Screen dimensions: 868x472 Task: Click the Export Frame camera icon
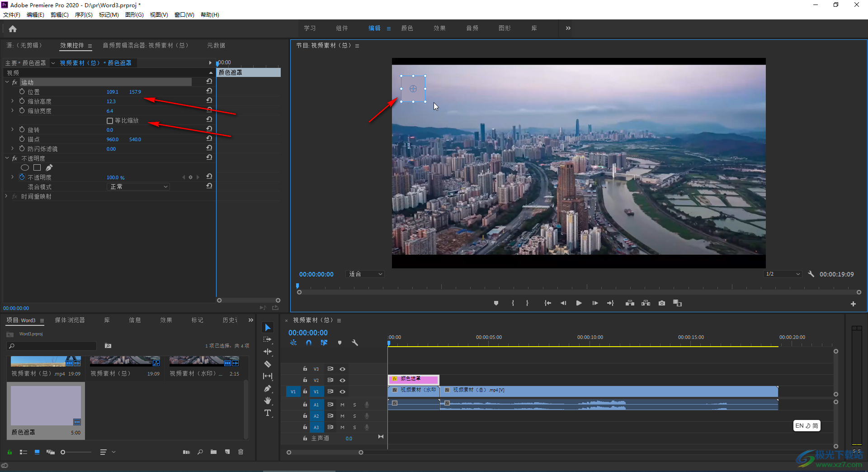(x=662, y=303)
